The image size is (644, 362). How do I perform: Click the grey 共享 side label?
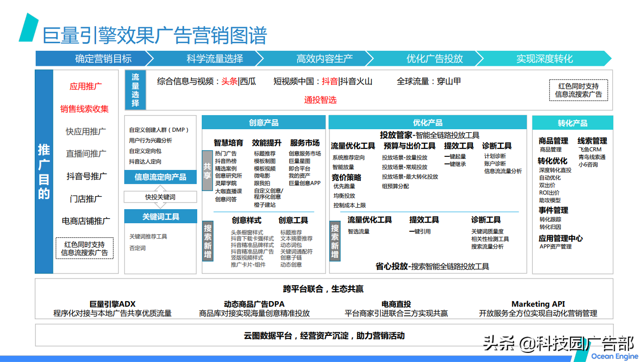pyautogui.click(x=207, y=170)
